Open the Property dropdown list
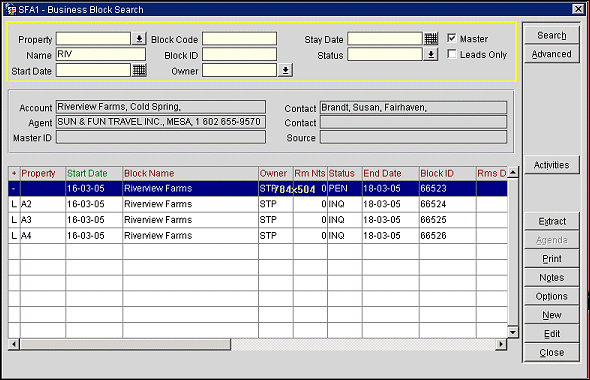 coord(139,39)
